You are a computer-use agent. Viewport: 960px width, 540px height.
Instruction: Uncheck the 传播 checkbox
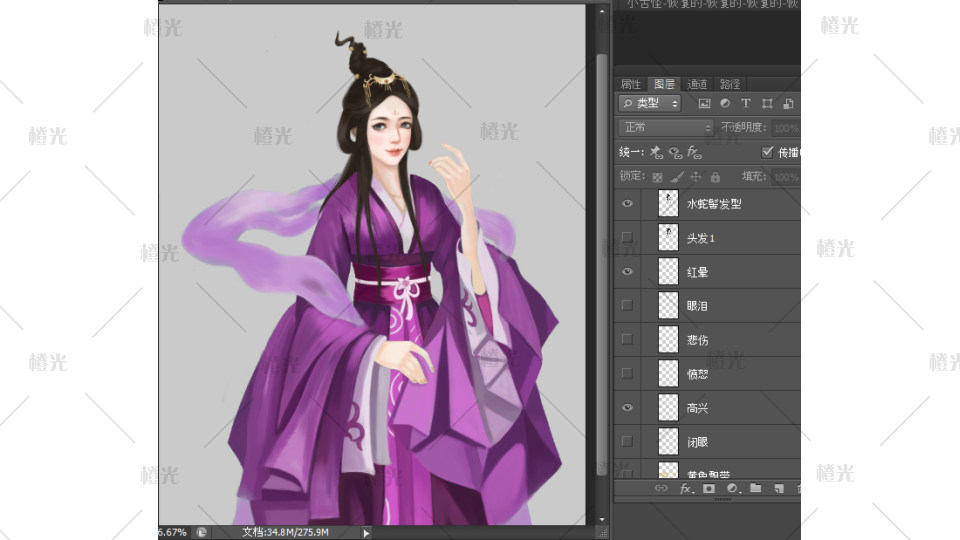(x=768, y=152)
